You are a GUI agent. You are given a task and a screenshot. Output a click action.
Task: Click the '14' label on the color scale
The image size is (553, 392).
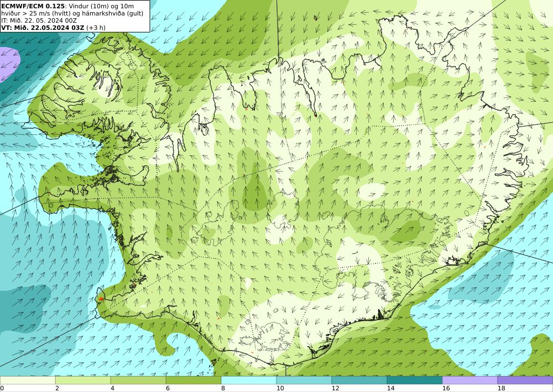click(390, 388)
